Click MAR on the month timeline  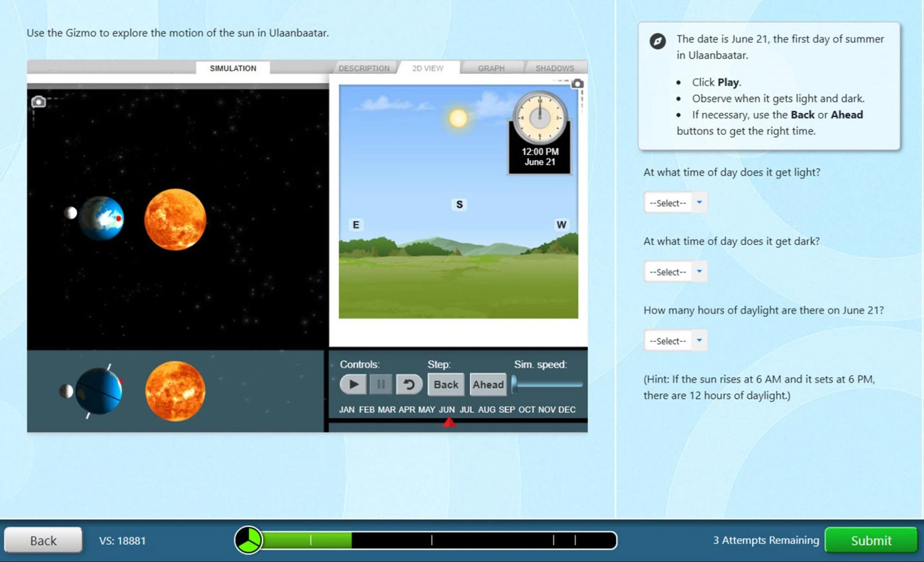(x=386, y=409)
